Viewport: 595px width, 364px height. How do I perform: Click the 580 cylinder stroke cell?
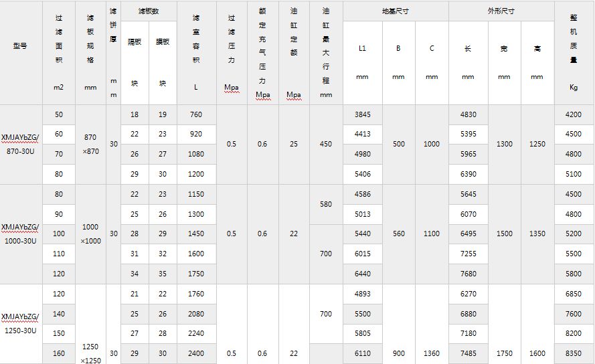tap(326, 204)
